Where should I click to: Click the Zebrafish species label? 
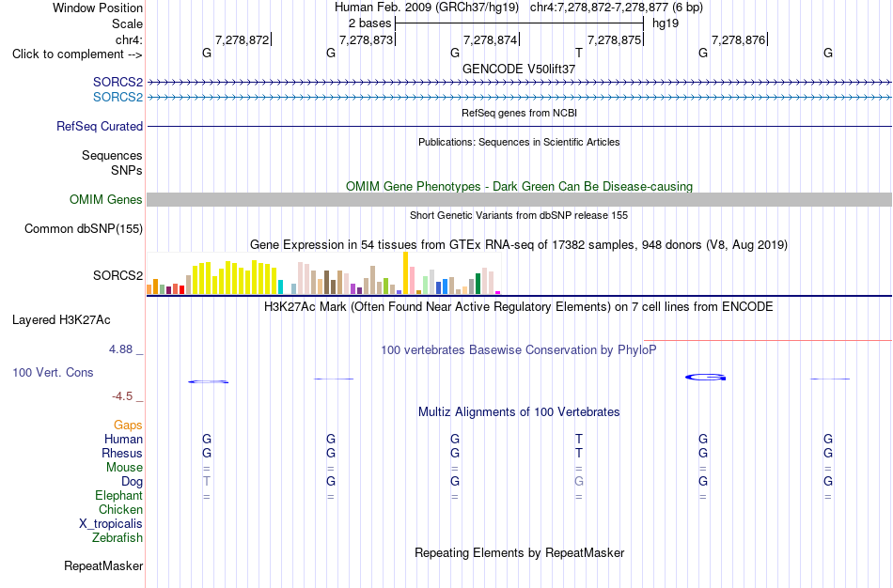click(x=117, y=537)
